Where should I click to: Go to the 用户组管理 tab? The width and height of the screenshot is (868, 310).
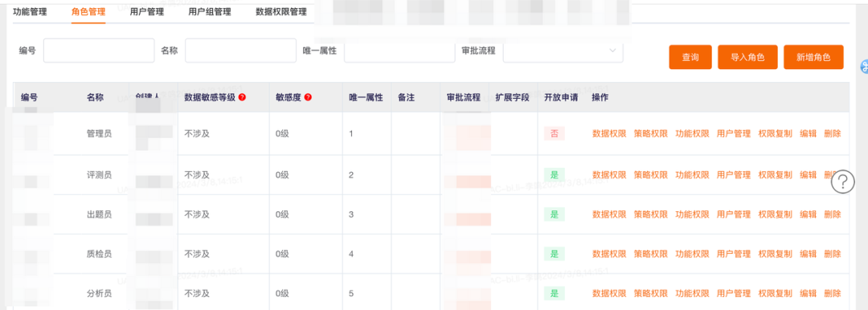click(210, 11)
